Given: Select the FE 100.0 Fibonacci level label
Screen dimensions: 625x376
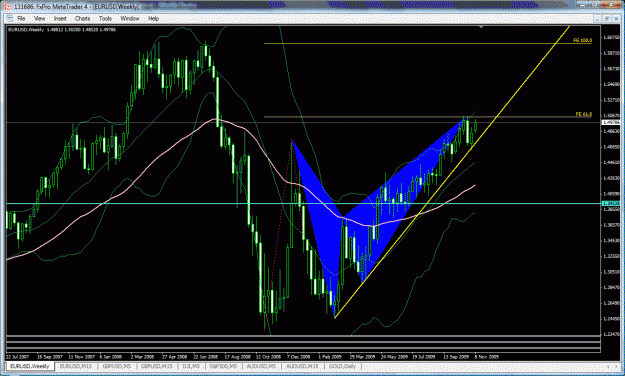Looking at the screenshot, I should 582,40.
